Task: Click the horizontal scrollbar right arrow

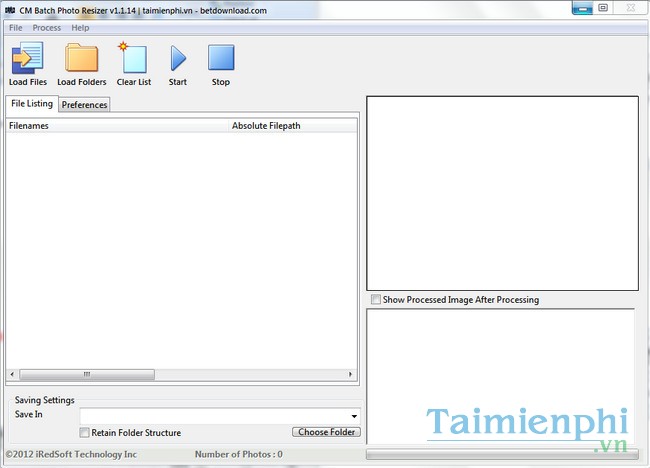Action: [351, 374]
